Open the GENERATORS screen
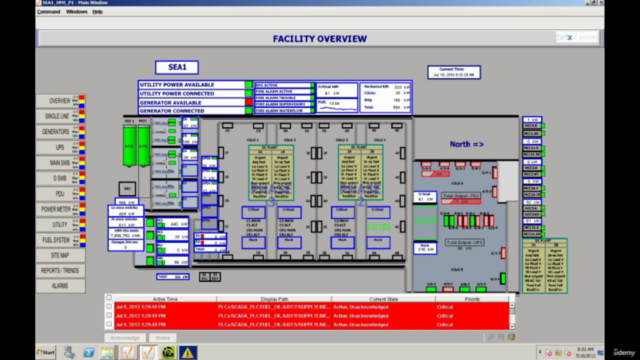The width and height of the screenshot is (640, 360). [60, 132]
